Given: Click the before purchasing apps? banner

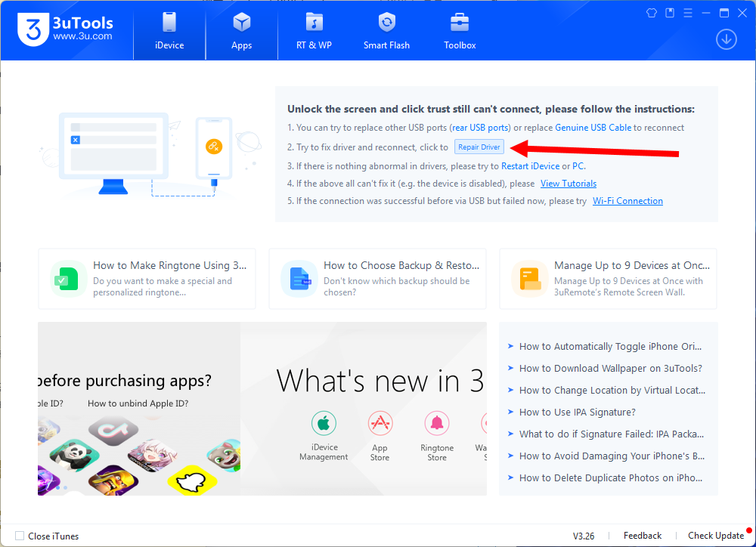Looking at the screenshot, I should click(x=139, y=409).
